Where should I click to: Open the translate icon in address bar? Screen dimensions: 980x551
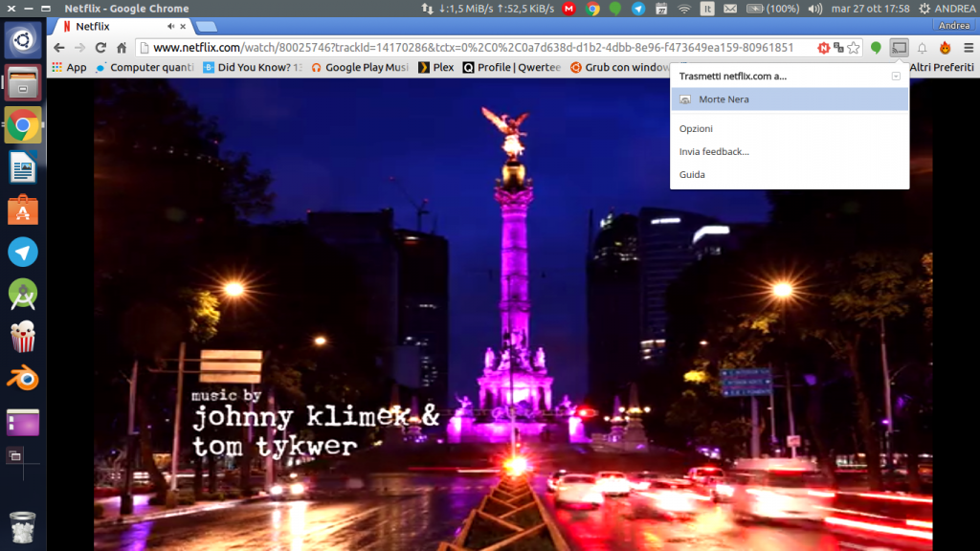838,48
